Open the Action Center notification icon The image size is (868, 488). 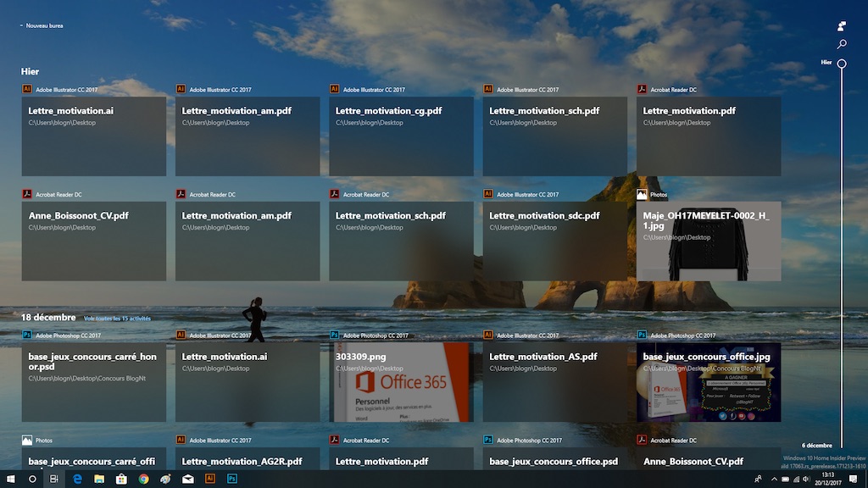coord(854,480)
